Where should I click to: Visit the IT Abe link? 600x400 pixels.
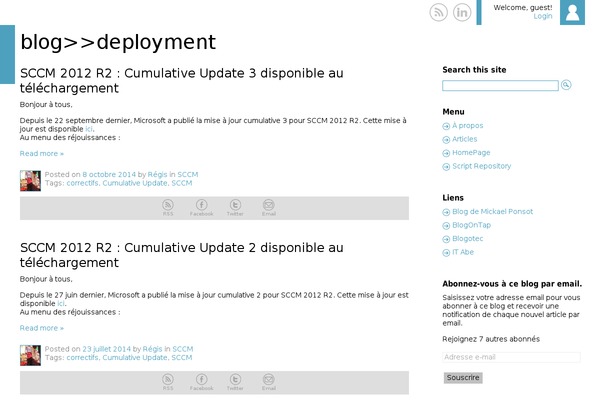pos(463,252)
